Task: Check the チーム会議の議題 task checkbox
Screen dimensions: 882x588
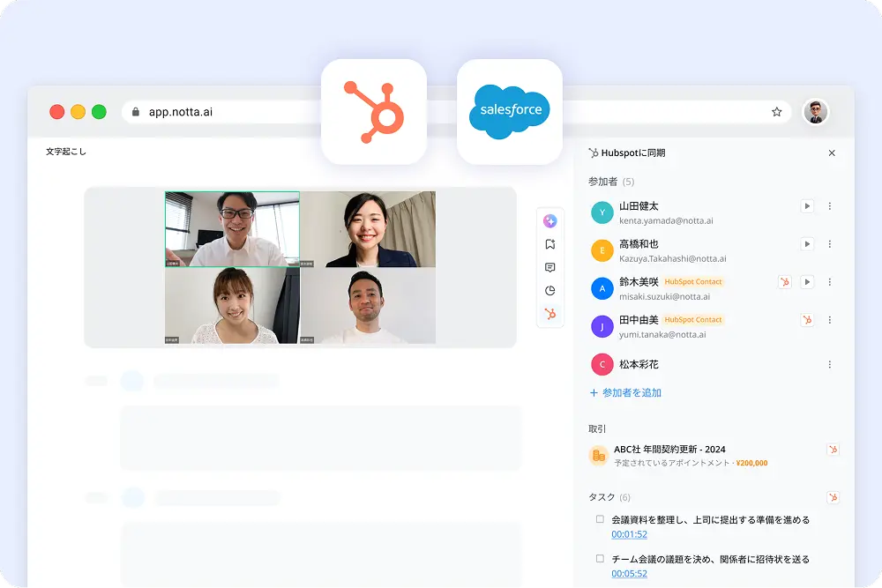Action: 600,559
